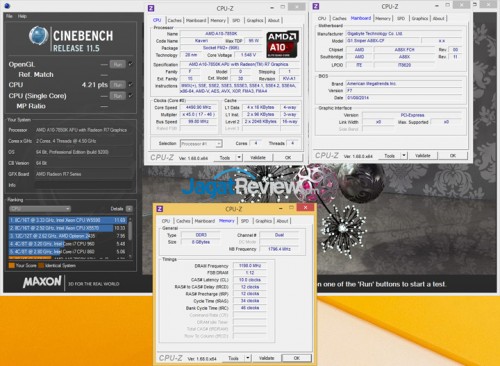The image size is (500, 366).
Task: Click the Cinebench globe logo
Action: (x=39, y=36)
